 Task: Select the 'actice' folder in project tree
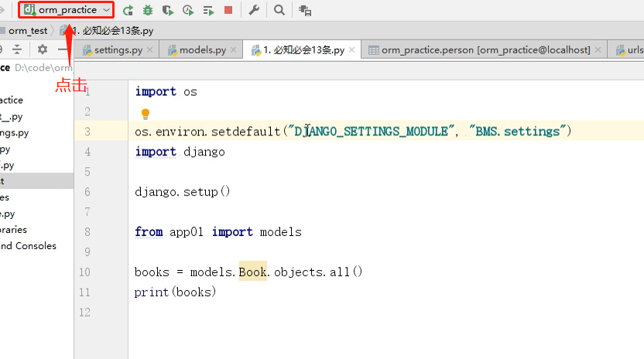(x=12, y=101)
